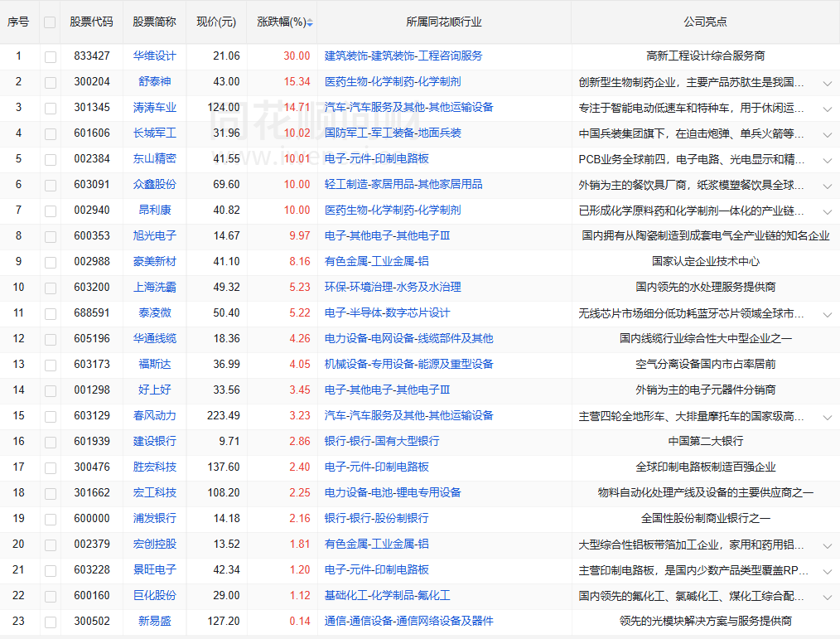This screenshot has height=639, width=840.
Task: Click the 股票代码 column header
Action: 92,22
